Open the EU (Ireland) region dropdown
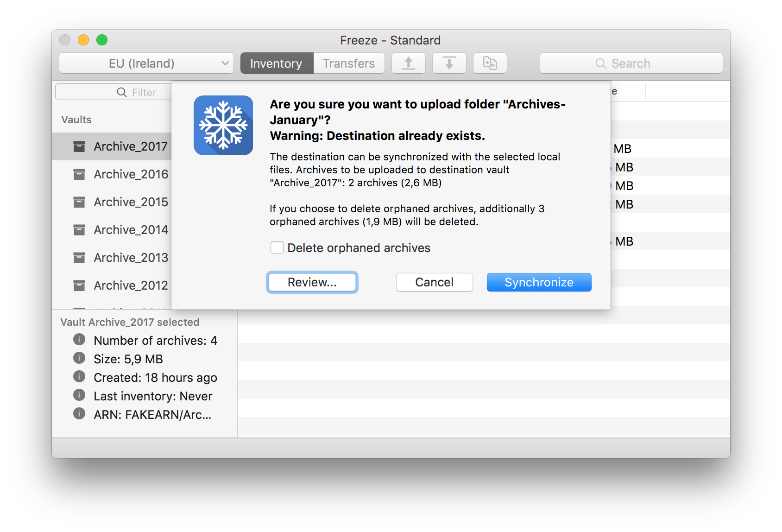The width and height of the screenshot is (782, 532). point(146,63)
